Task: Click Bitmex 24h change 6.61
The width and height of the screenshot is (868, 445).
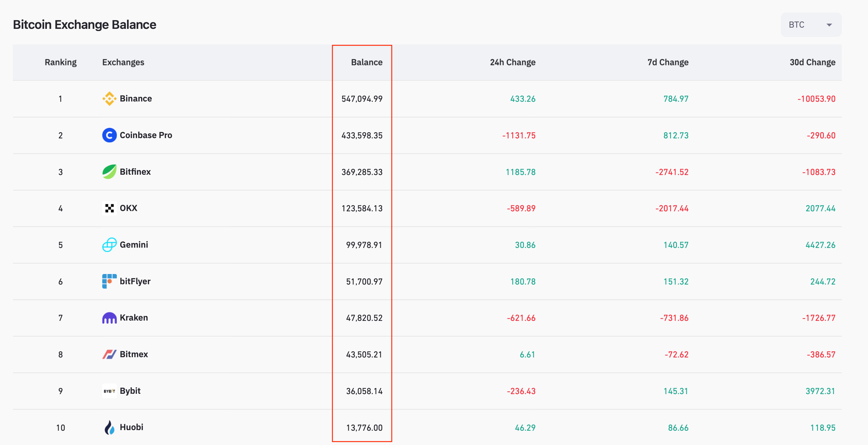Action: pyautogui.click(x=527, y=355)
